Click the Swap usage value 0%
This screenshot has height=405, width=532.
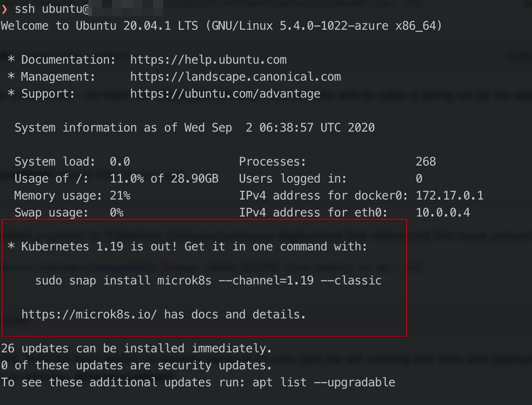click(x=116, y=213)
